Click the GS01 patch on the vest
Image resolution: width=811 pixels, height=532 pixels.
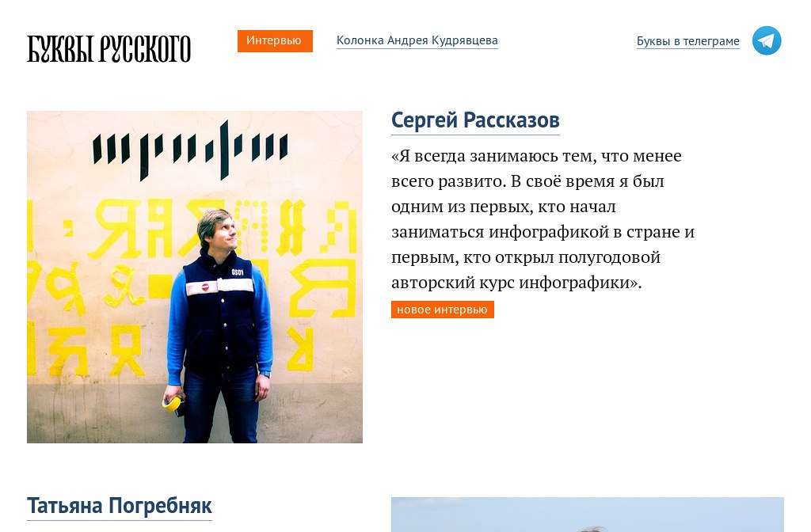click(x=238, y=272)
